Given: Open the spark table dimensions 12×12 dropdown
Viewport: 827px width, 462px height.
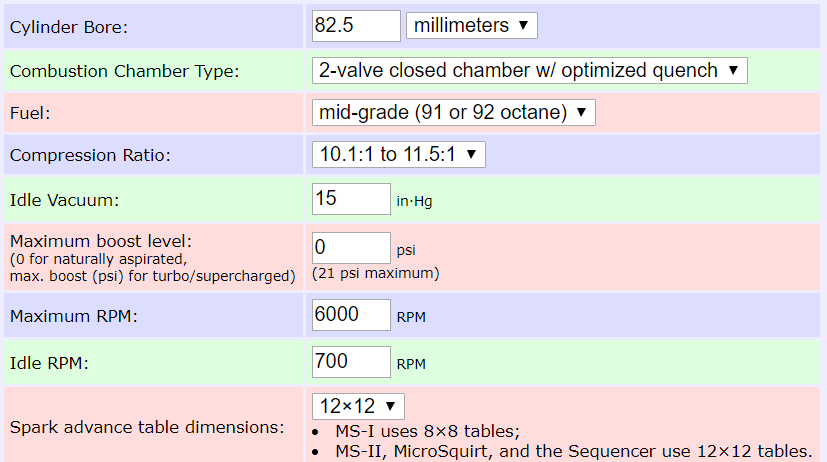Looking at the screenshot, I should [358, 406].
